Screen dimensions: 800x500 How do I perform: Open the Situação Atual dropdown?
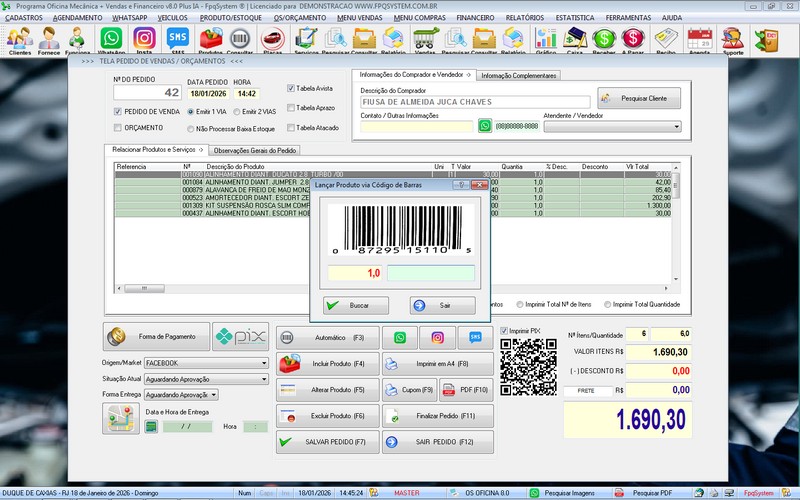pyautogui.click(x=264, y=380)
